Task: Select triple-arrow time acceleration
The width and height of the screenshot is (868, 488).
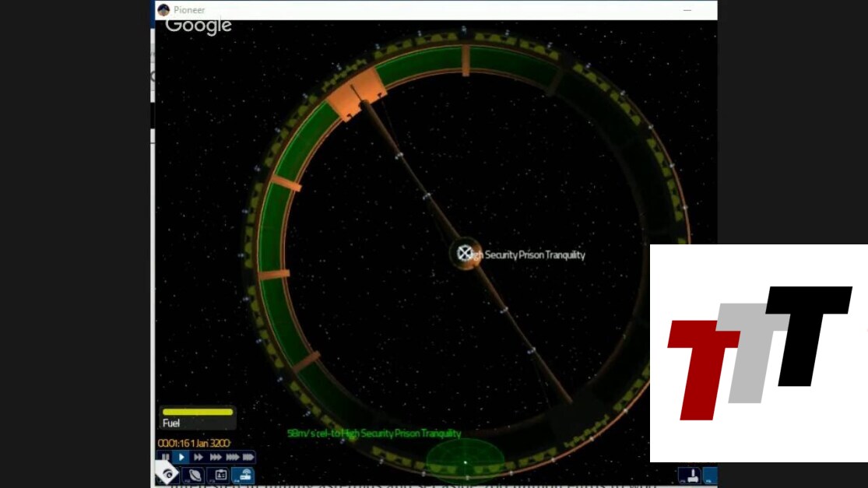Action: click(215, 458)
